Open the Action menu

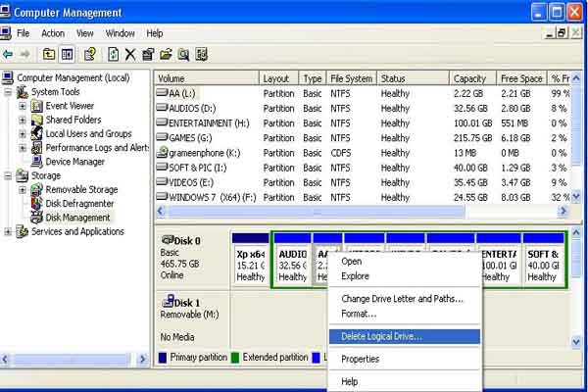coord(53,33)
